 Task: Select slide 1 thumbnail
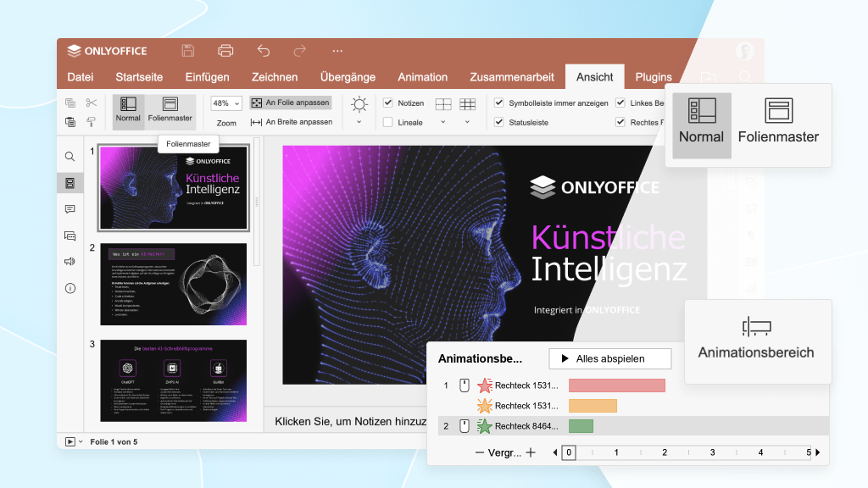click(x=173, y=187)
